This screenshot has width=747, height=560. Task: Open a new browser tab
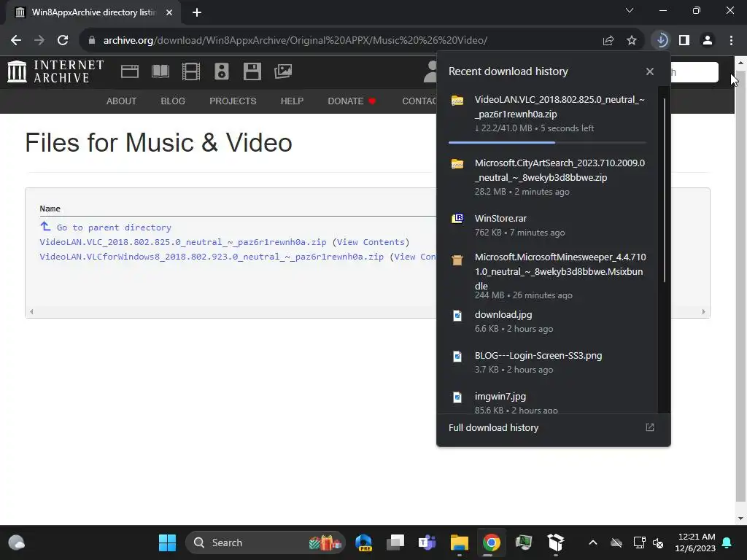197,12
